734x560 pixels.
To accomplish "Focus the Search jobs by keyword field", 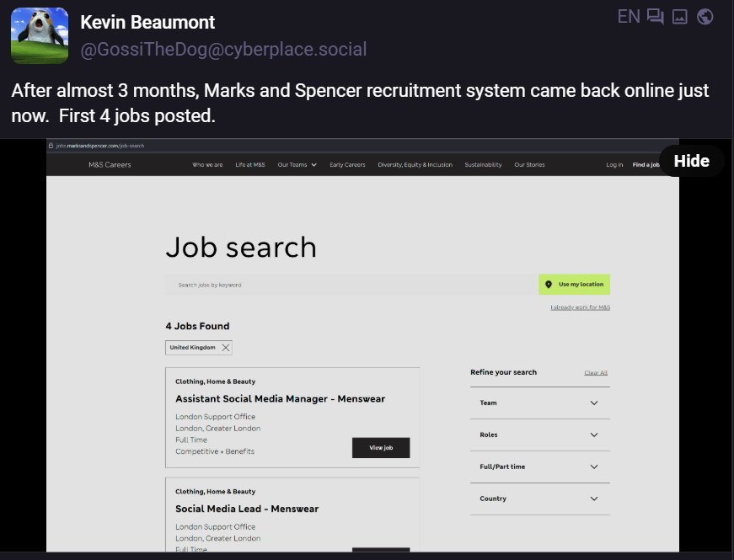I will 352,285.
